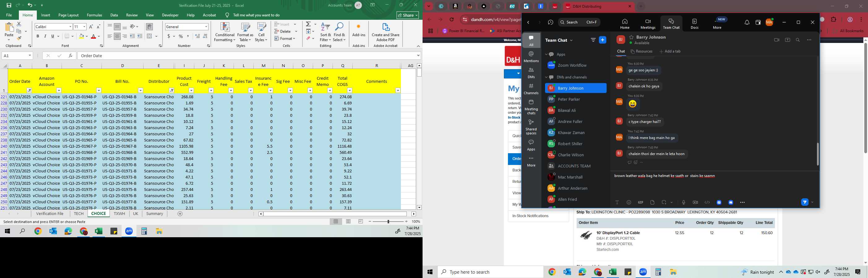
Task: Open Zoom history clock icon
Action: [x=551, y=22]
